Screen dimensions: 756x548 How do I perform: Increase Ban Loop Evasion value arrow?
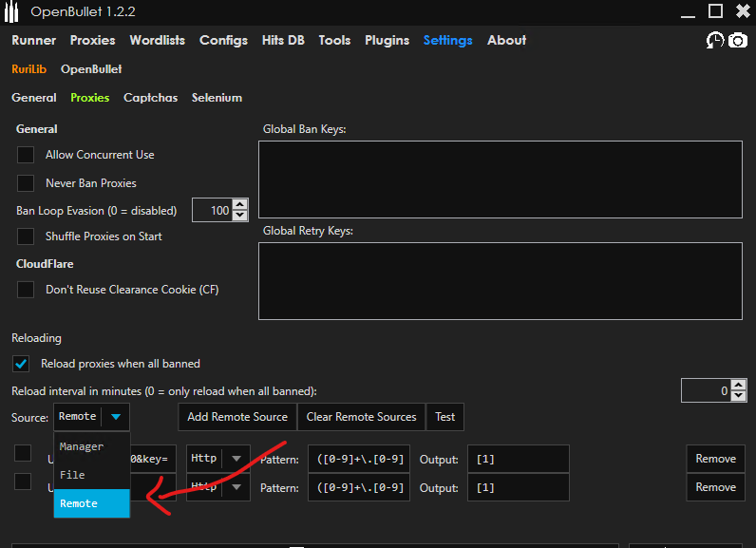pyautogui.click(x=240, y=205)
